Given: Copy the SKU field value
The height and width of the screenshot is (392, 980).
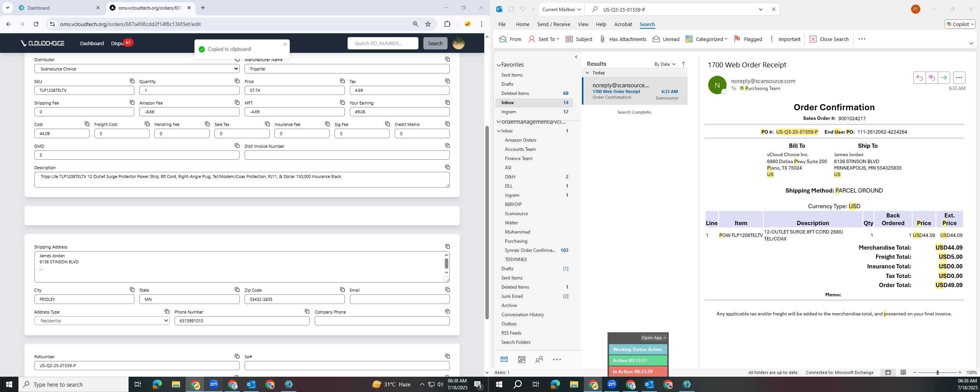Looking at the screenshot, I should point(132,81).
